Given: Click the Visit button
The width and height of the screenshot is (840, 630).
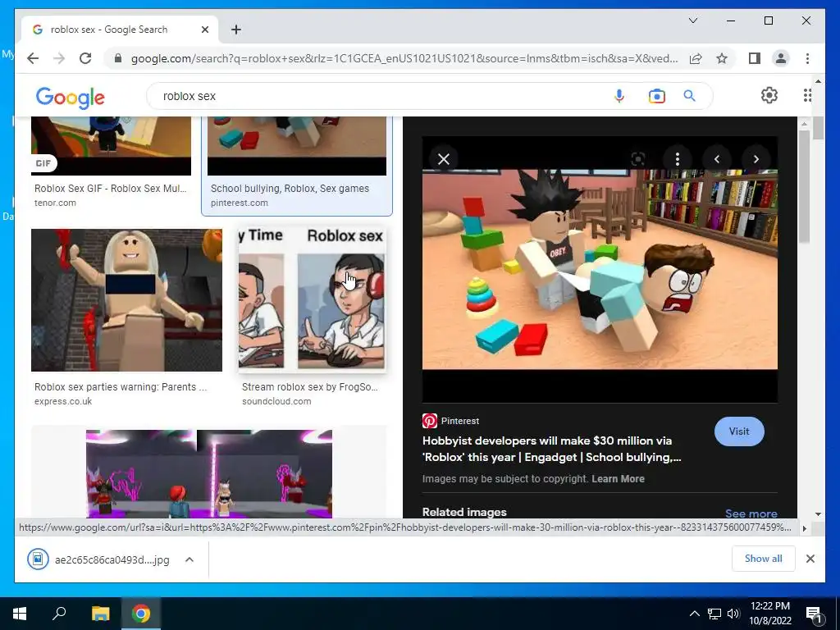Looking at the screenshot, I should [739, 431].
